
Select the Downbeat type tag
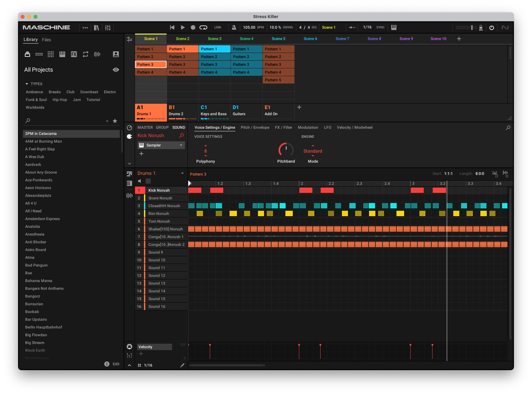[x=89, y=92]
